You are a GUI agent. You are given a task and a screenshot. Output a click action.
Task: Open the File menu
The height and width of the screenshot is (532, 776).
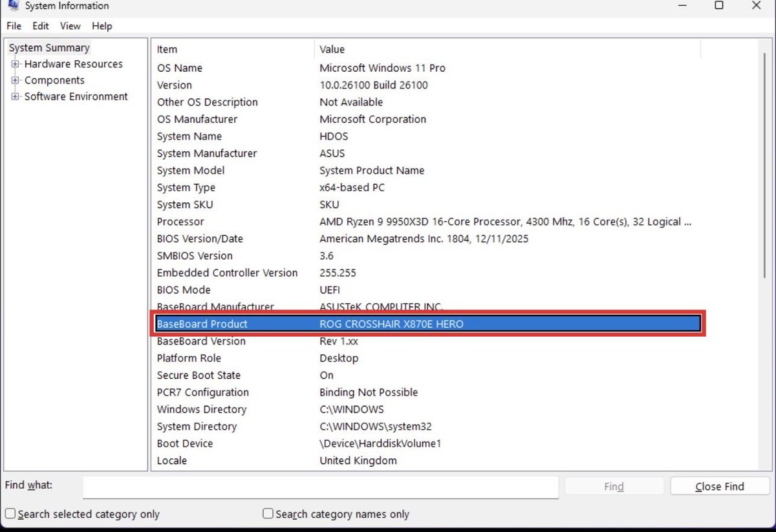[x=14, y=26]
